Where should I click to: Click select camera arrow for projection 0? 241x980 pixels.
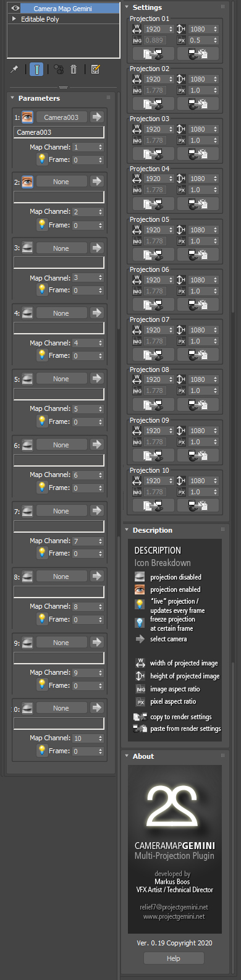pyautogui.click(x=97, y=708)
